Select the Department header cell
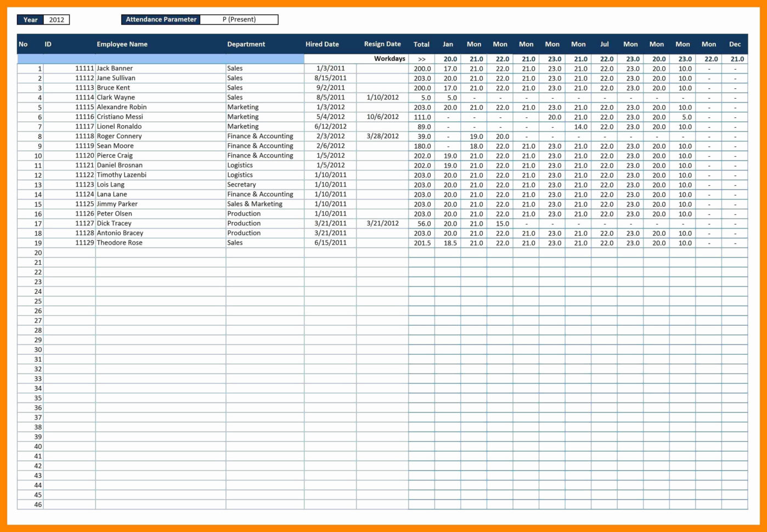The width and height of the screenshot is (767, 532). (246, 44)
